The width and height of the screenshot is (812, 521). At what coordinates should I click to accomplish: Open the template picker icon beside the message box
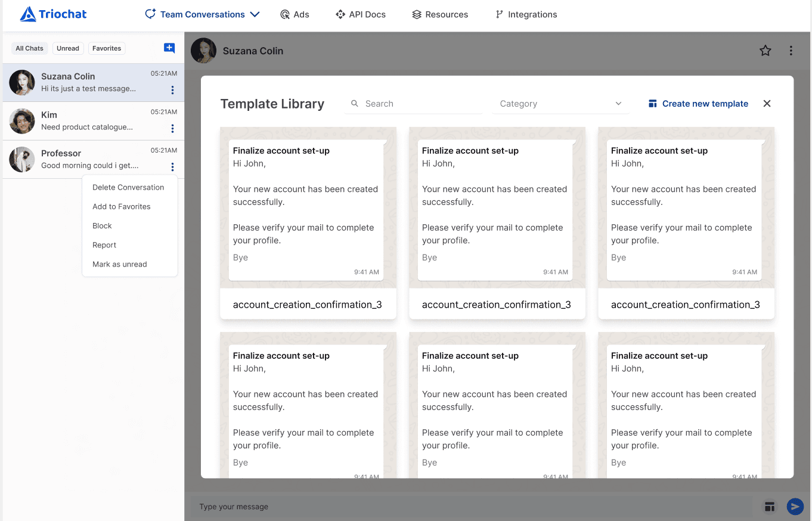[x=770, y=506]
